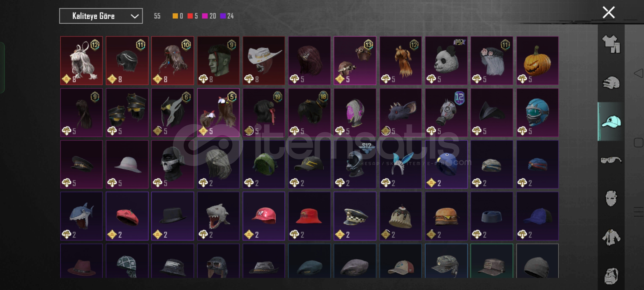Open the outfit clothing category icon

(611, 44)
